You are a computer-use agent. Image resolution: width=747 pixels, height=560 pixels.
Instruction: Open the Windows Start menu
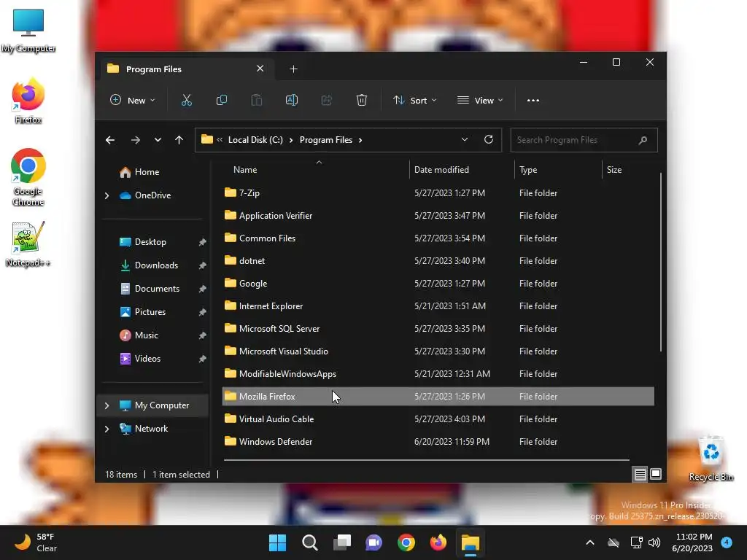point(277,542)
